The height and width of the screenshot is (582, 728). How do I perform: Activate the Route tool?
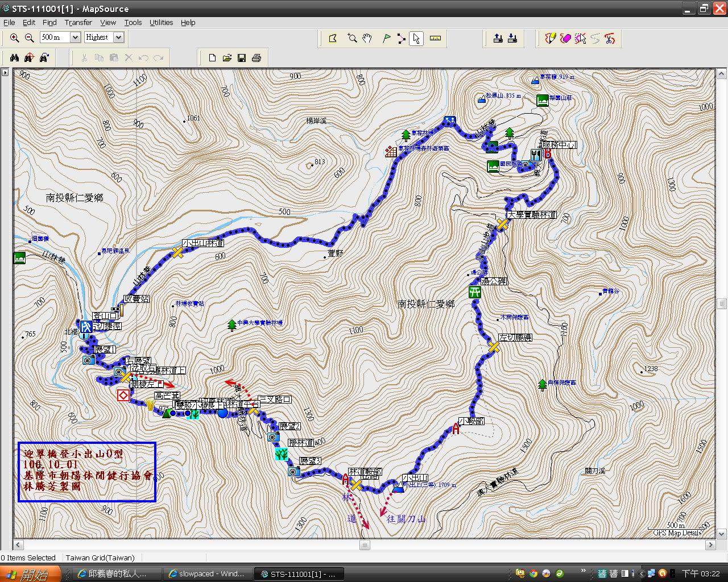point(402,39)
